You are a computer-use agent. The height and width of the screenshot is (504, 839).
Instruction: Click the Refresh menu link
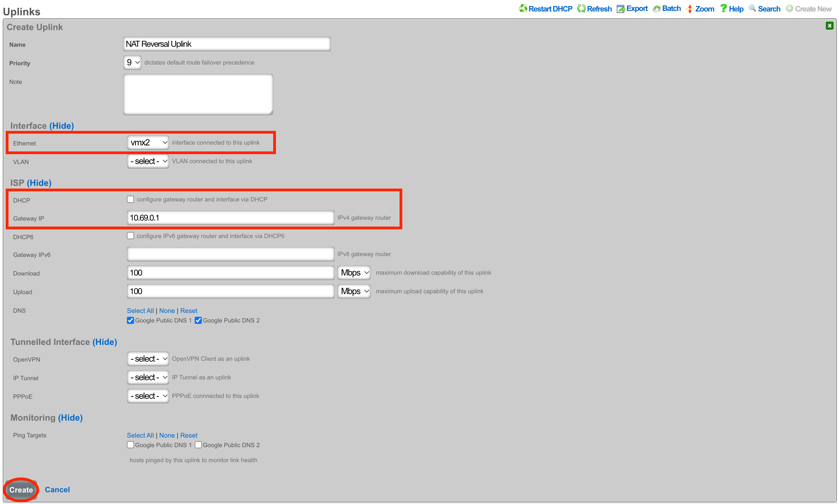tap(599, 9)
